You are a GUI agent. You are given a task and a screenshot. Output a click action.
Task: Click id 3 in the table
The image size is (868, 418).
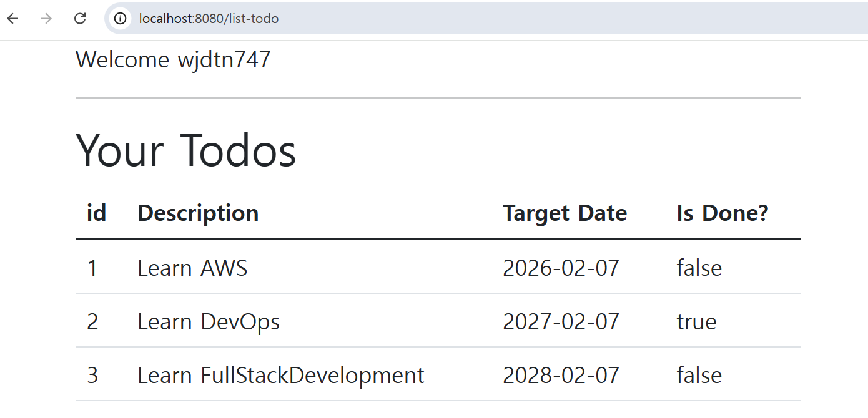(92, 376)
